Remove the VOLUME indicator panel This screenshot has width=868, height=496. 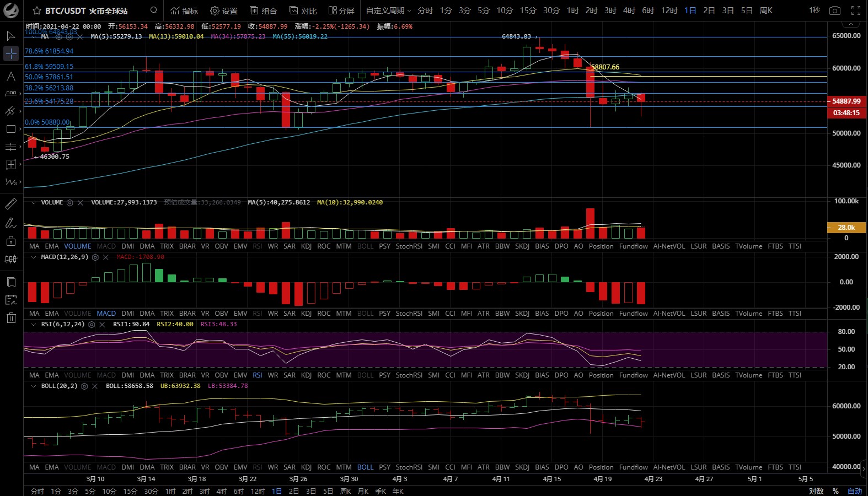(x=80, y=203)
